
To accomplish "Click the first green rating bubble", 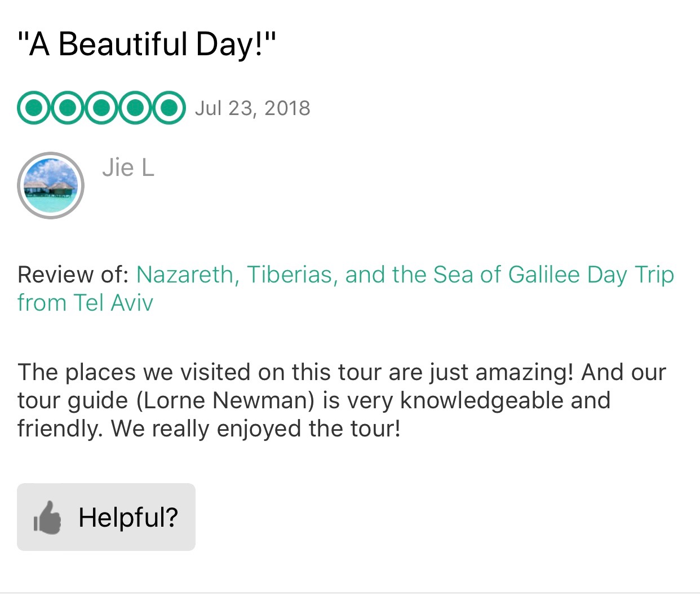I will point(34,107).
